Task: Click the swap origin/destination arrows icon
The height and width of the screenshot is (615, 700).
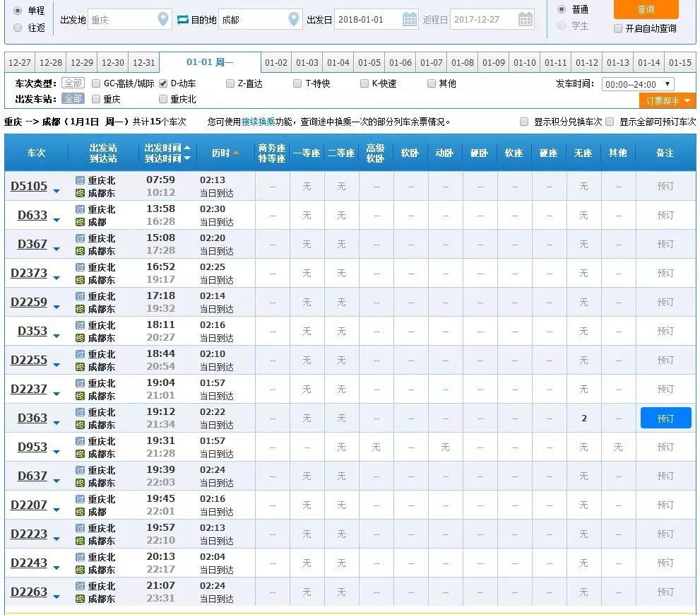Action: 184,20
